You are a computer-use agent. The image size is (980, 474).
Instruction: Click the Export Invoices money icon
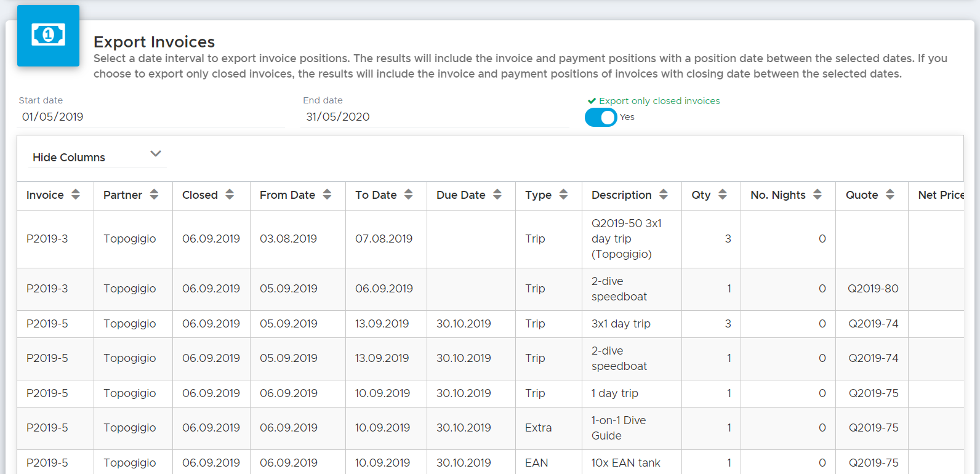click(48, 35)
